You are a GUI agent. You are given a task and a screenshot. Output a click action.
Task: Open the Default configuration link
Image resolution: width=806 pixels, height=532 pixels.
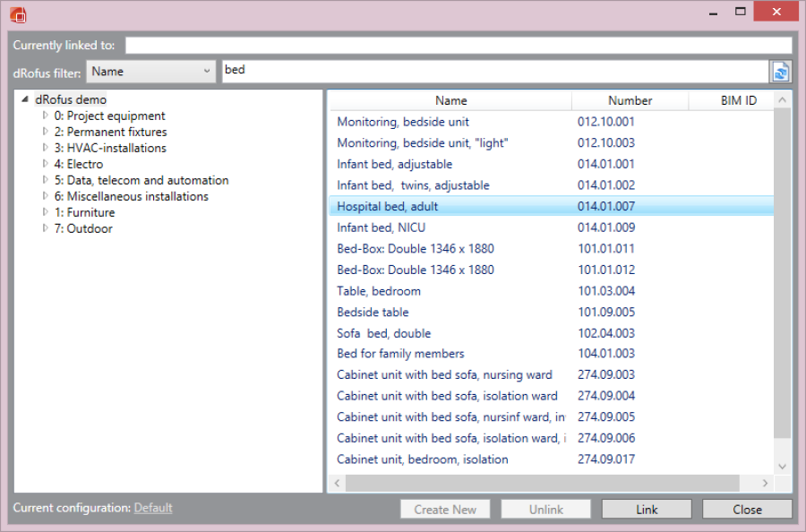click(x=153, y=508)
